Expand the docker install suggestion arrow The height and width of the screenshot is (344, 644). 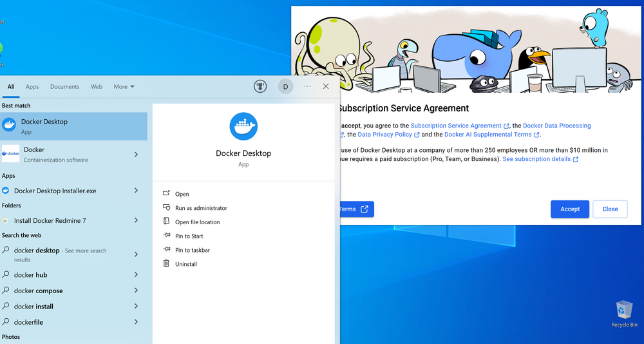click(136, 306)
